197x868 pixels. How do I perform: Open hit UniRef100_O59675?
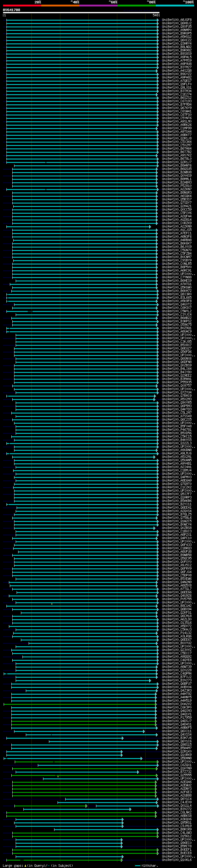[177, 325]
